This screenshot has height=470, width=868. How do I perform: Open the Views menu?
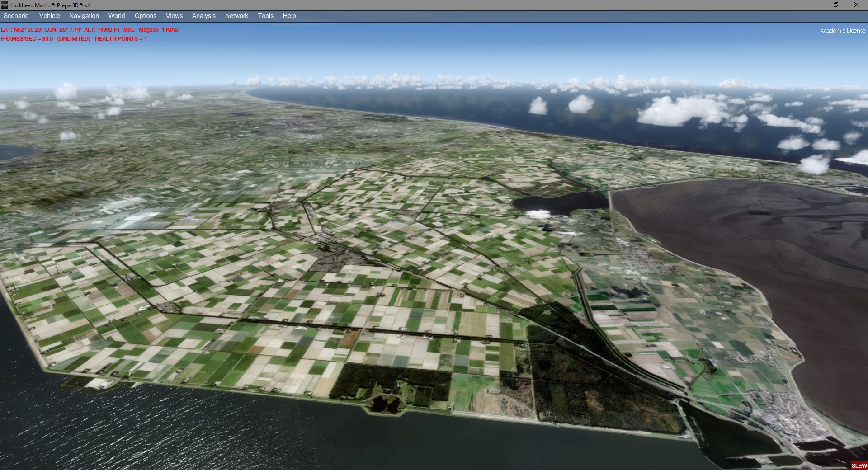[174, 16]
